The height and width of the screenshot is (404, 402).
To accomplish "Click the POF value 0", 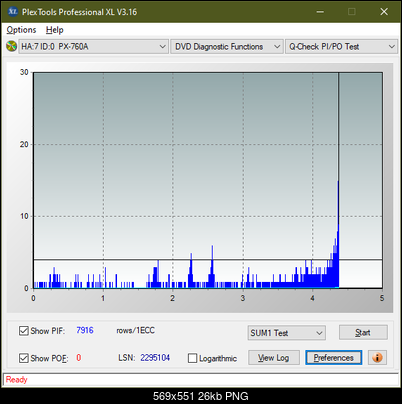I will tap(79, 358).
